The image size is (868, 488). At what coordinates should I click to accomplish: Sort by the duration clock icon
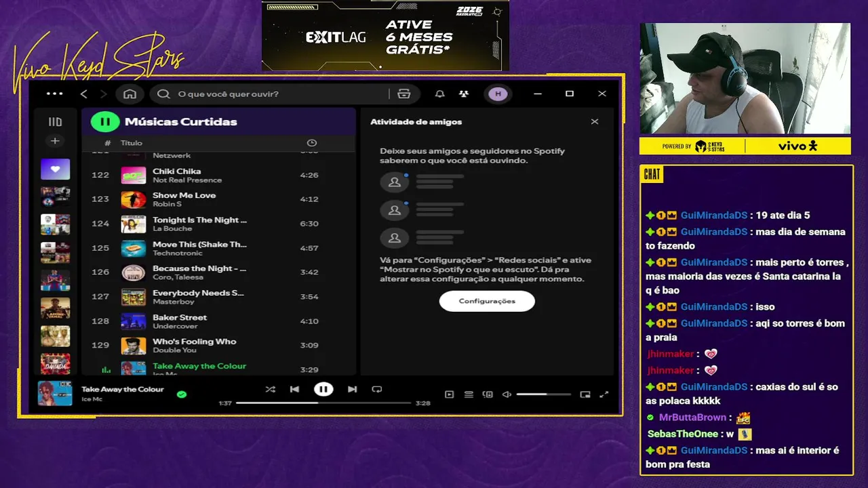click(x=312, y=143)
